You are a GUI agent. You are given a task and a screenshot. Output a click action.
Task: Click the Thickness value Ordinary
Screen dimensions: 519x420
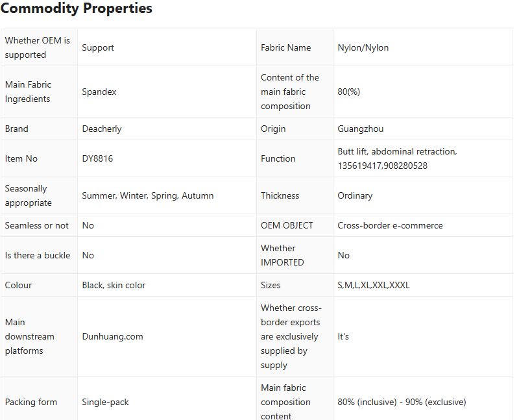tap(355, 195)
